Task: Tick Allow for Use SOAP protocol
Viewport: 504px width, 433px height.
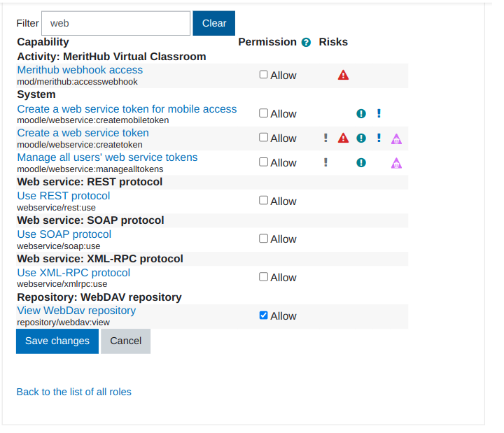Action: click(264, 239)
